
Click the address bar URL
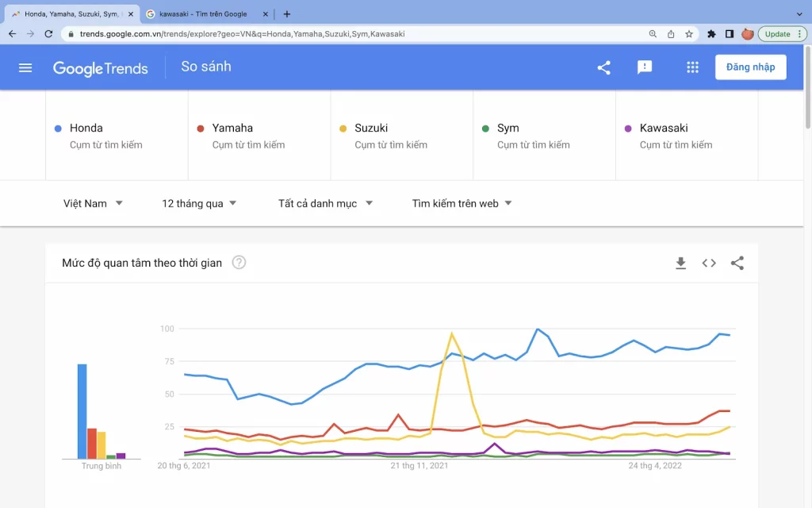click(x=243, y=33)
